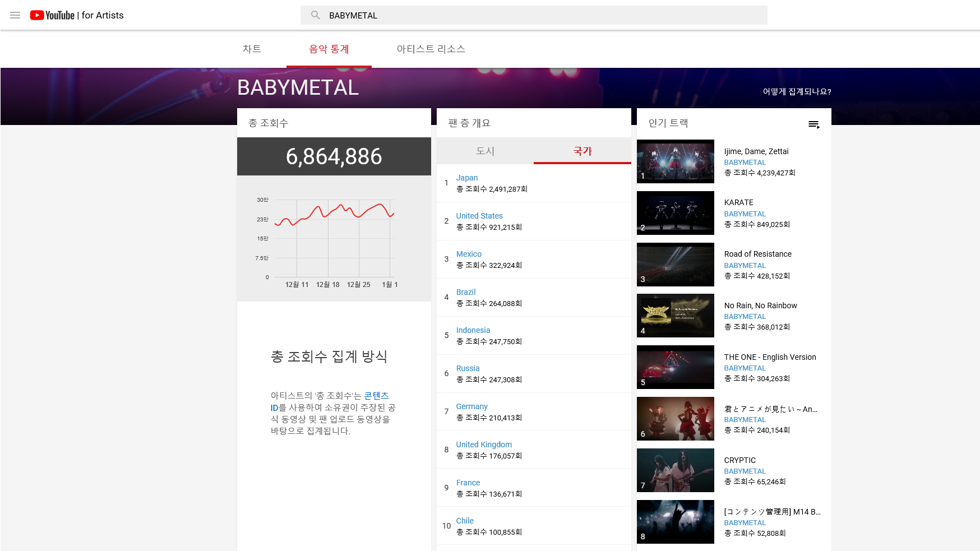The image size is (980, 551).
Task: Click the search magnifier icon
Action: tap(316, 15)
